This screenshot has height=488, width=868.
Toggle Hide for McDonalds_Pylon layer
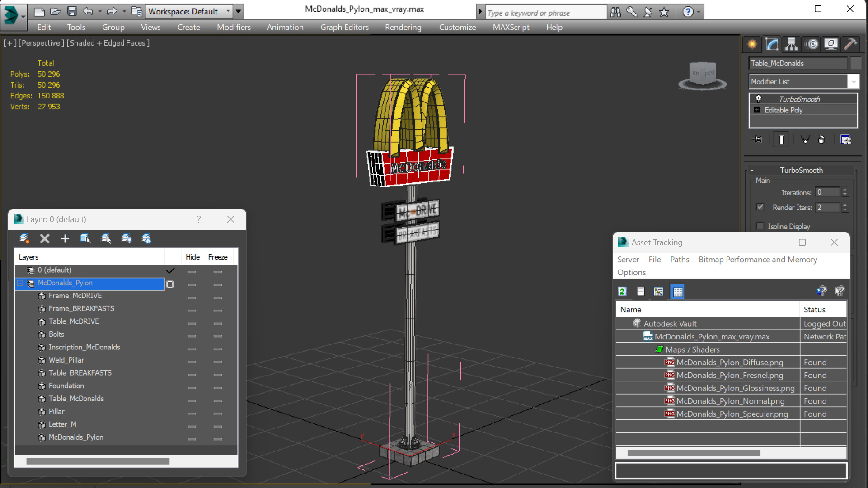pyautogui.click(x=192, y=284)
